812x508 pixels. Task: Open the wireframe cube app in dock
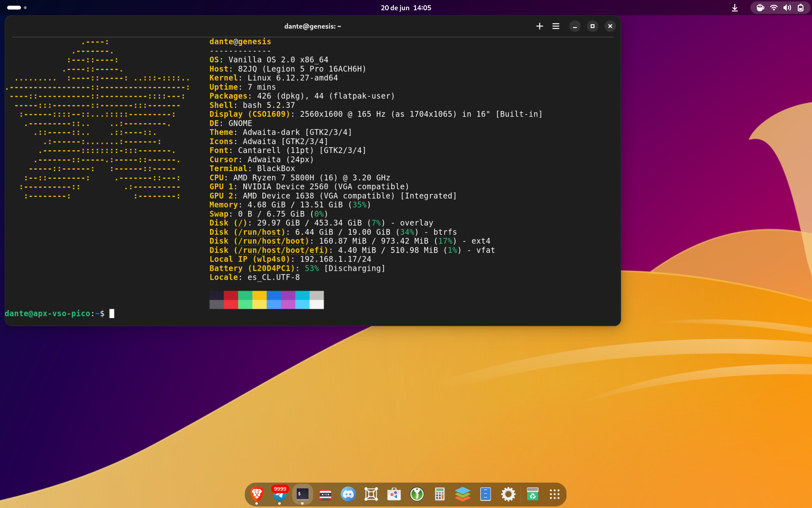[x=371, y=494]
